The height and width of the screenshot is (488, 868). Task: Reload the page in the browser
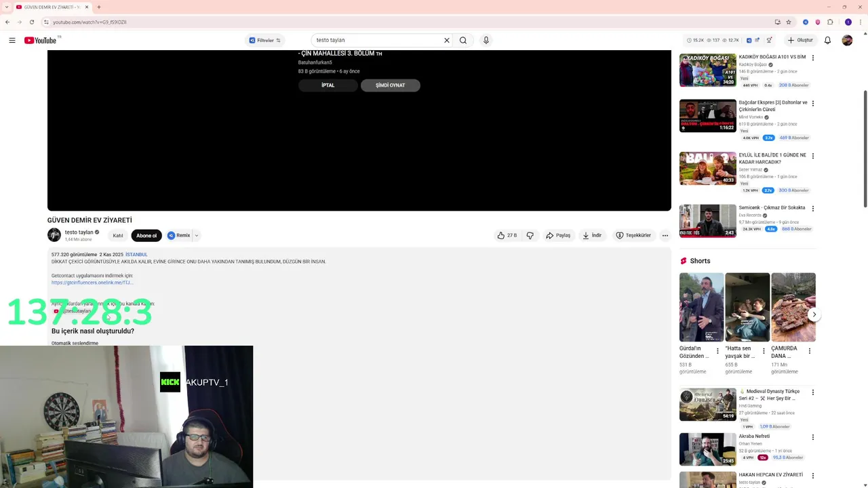(x=32, y=22)
